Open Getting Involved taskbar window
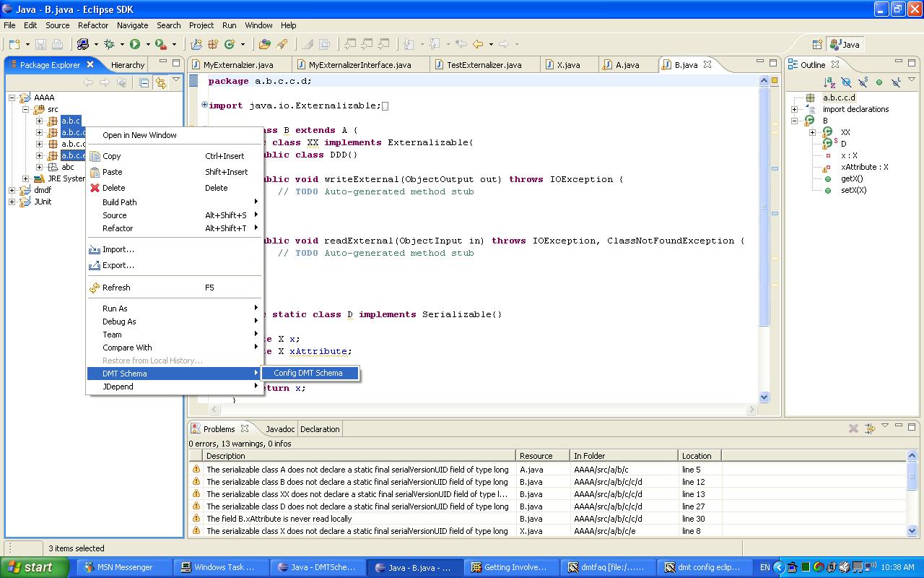The width and height of the screenshot is (924, 578). (512, 567)
